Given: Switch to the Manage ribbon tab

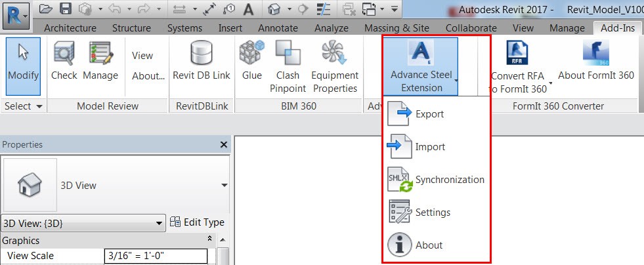Looking at the screenshot, I should (567, 28).
